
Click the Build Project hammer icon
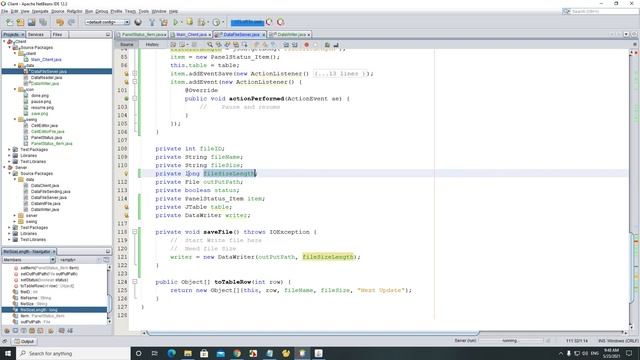click(x=152, y=22)
